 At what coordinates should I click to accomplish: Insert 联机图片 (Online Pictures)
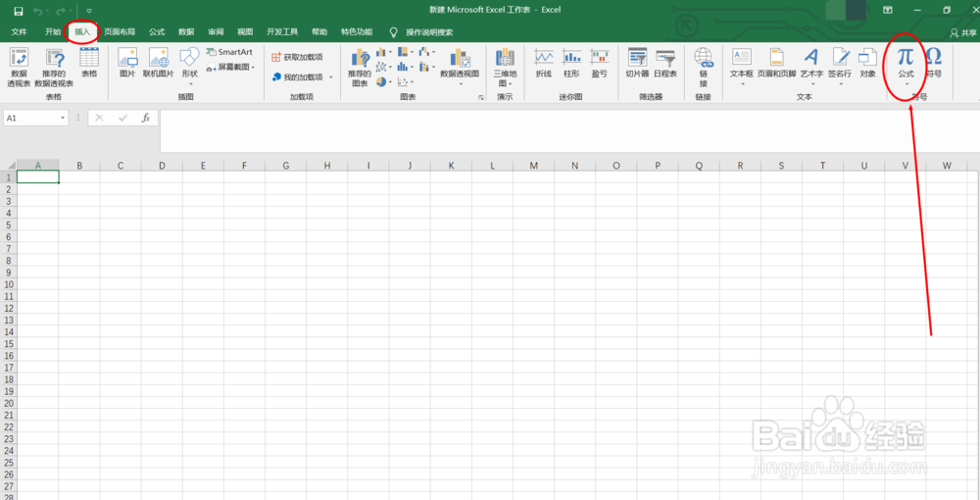[159, 63]
